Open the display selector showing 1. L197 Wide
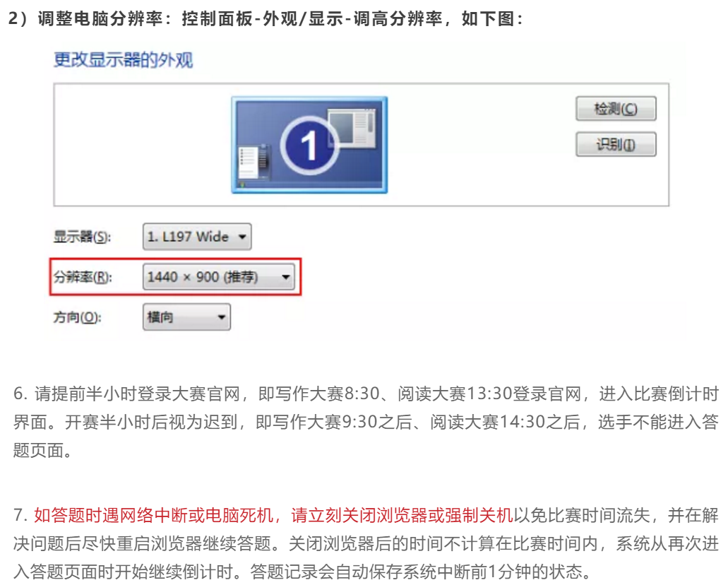This screenshot has width=728, height=585. coord(196,237)
